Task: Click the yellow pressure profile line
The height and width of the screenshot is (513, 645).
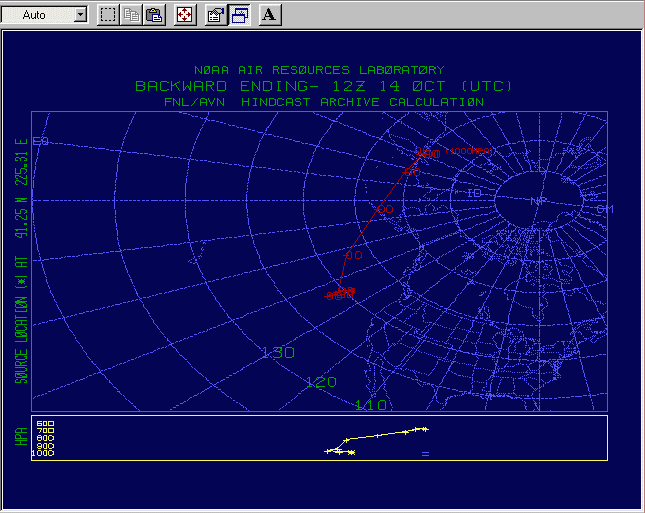Action: point(380,435)
